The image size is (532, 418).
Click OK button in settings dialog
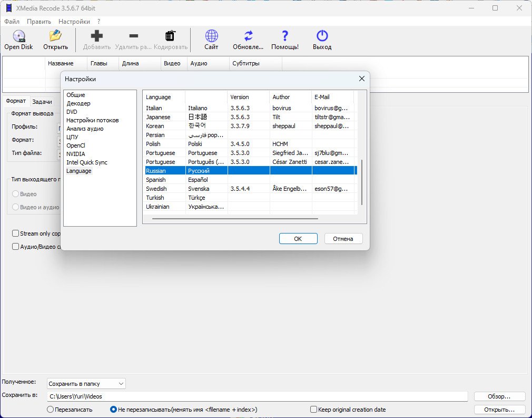point(298,239)
